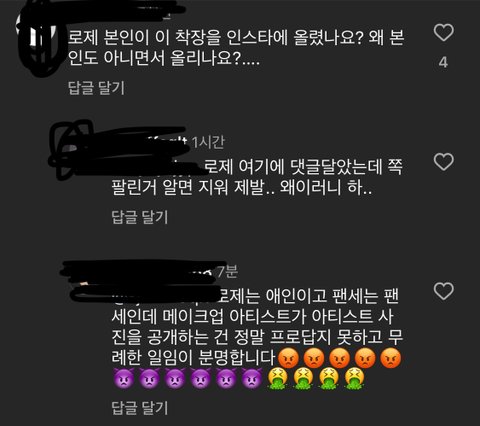View the 4 likes count on first comment
The height and width of the screenshot is (426, 480).
pos(443,62)
